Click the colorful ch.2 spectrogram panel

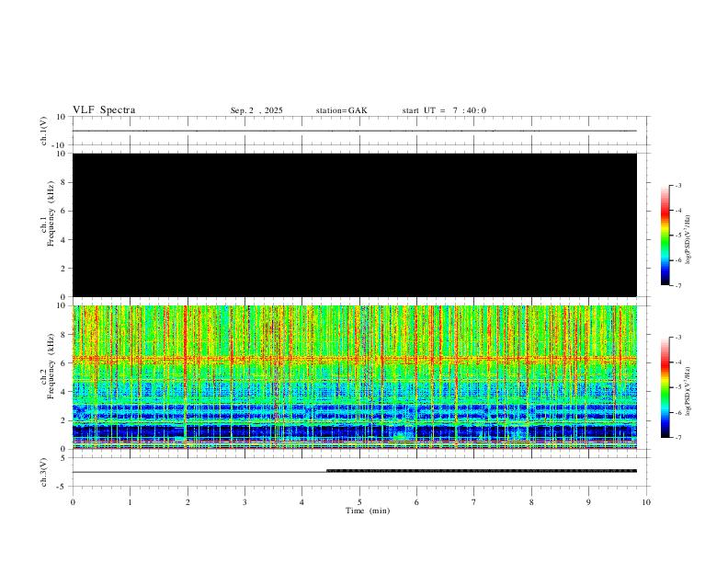coord(354,377)
